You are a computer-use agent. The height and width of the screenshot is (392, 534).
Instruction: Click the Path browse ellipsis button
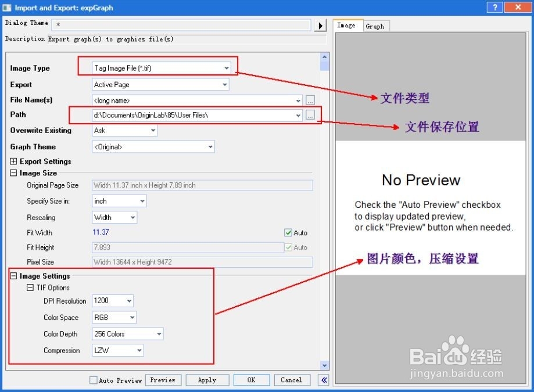click(x=310, y=116)
